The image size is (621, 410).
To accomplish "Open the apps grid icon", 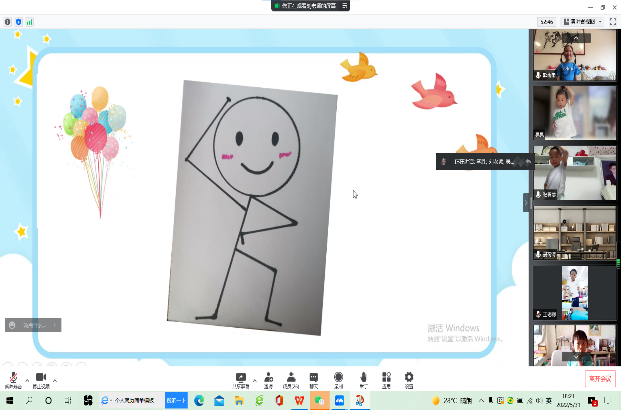I will pos(386,380).
